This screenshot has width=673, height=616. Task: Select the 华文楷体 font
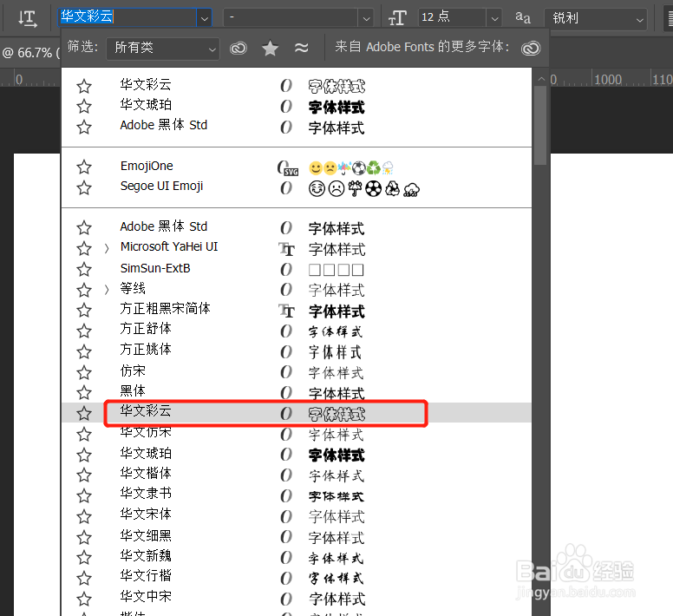point(146,474)
